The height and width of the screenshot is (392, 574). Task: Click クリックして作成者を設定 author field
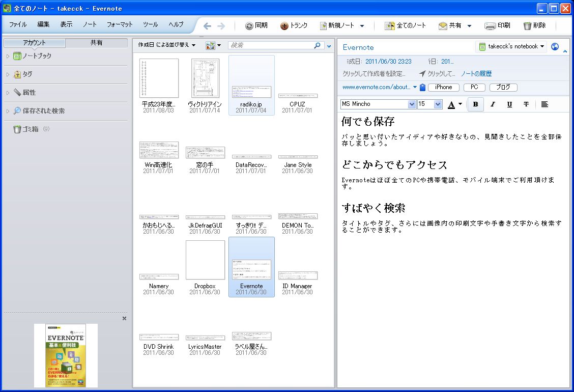coord(374,74)
